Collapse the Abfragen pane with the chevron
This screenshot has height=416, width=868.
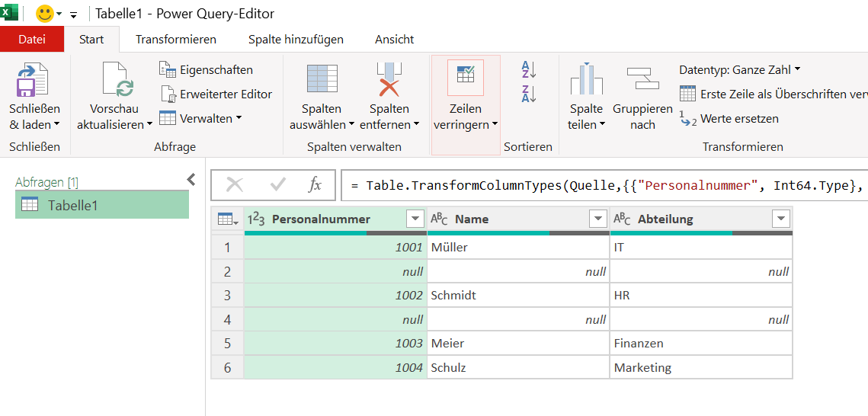pos(191,179)
